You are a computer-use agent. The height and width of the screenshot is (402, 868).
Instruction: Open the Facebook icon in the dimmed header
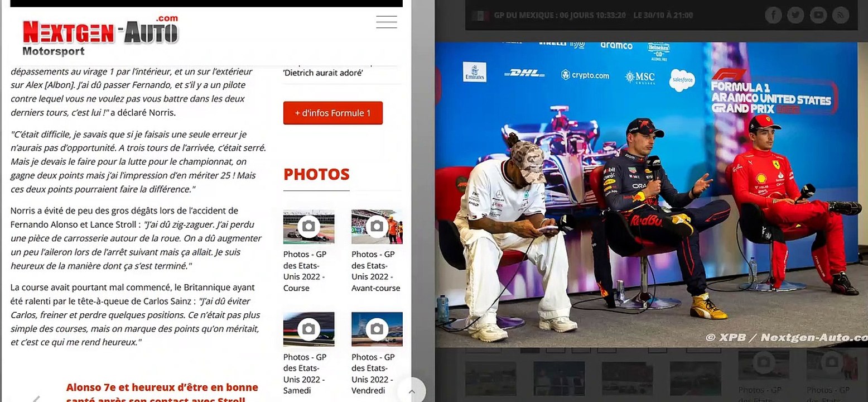coord(773,15)
